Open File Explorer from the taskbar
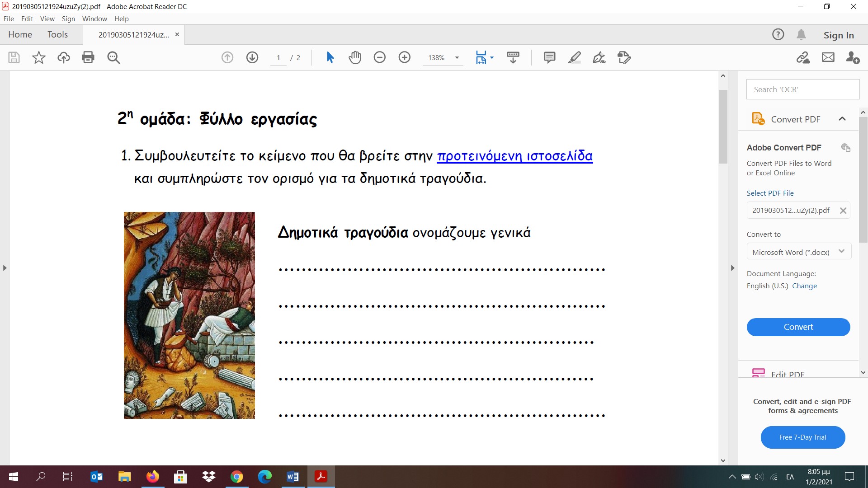 pyautogui.click(x=124, y=477)
